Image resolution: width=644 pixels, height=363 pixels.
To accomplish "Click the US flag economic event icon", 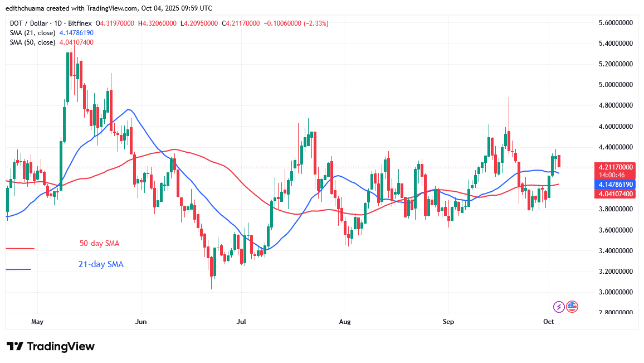I will pyautogui.click(x=572, y=307).
